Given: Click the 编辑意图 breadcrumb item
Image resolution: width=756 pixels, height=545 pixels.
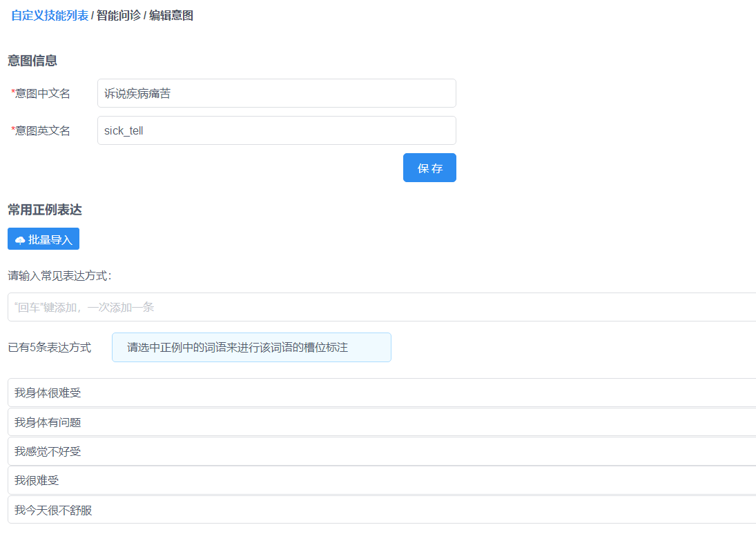Looking at the screenshot, I should pos(171,15).
